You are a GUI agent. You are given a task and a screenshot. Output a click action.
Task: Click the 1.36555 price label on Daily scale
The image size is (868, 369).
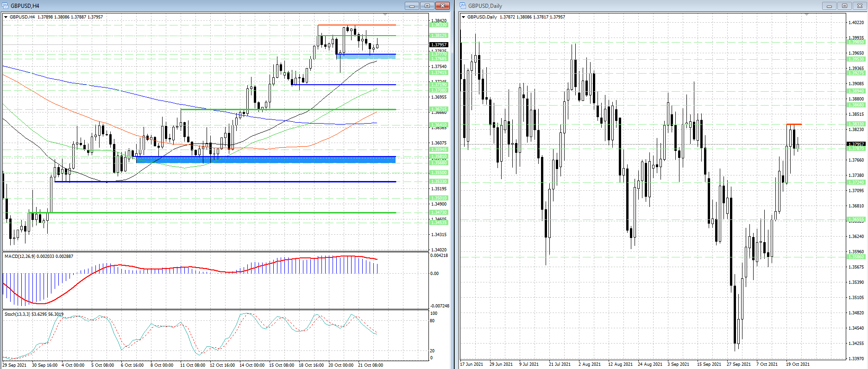(856, 219)
